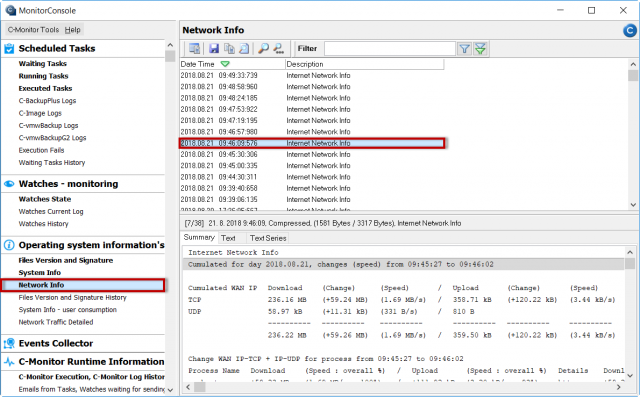This screenshot has height=397, width=640.
Task: Select the 09:49:33:739 log entry
Action: (x=312, y=75)
